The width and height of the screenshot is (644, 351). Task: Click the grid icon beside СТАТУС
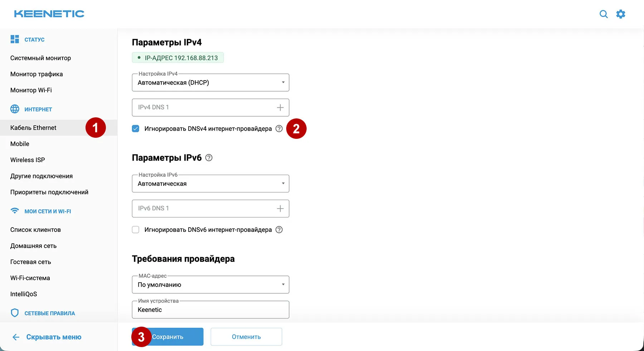[15, 39]
